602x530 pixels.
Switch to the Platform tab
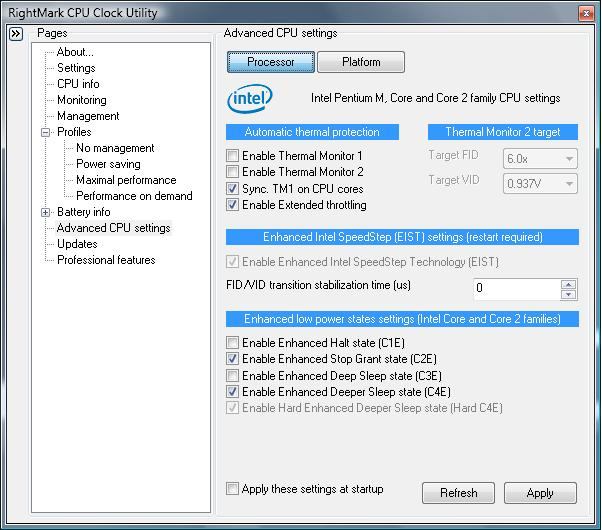[361, 62]
